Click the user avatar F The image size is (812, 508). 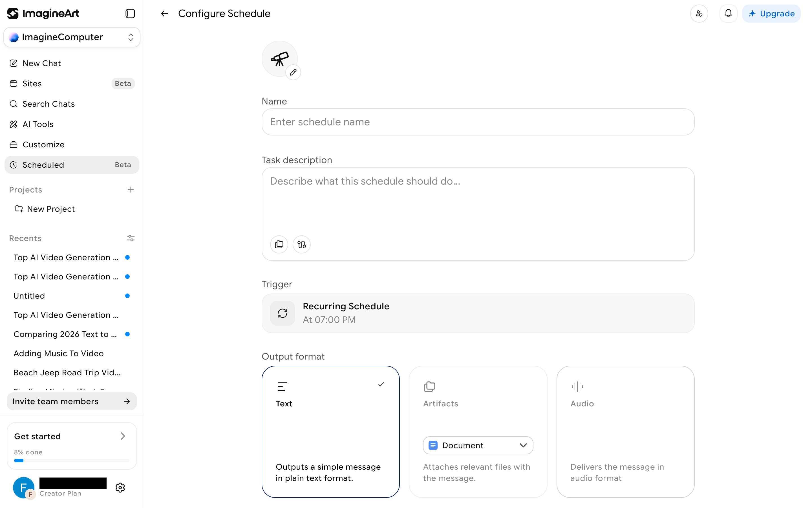(x=23, y=487)
